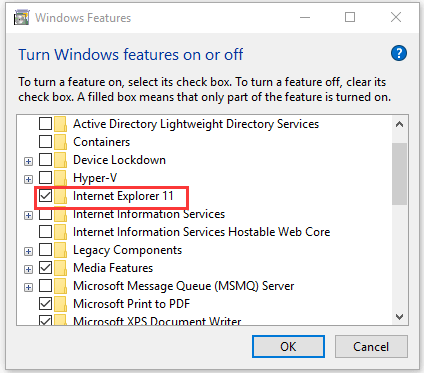The height and width of the screenshot is (373, 424).
Task: Click the Legacy Components folder icon
Action: pos(60,250)
